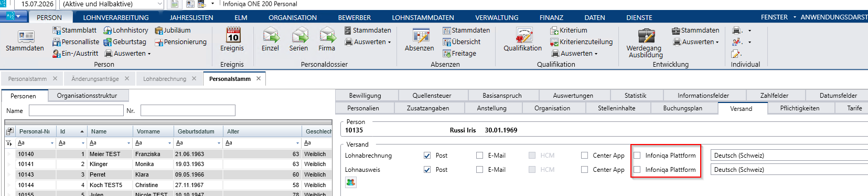Open the Stammdaten person master data icon
This screenshot has width=868, height=196.
(x=25, y=41)
